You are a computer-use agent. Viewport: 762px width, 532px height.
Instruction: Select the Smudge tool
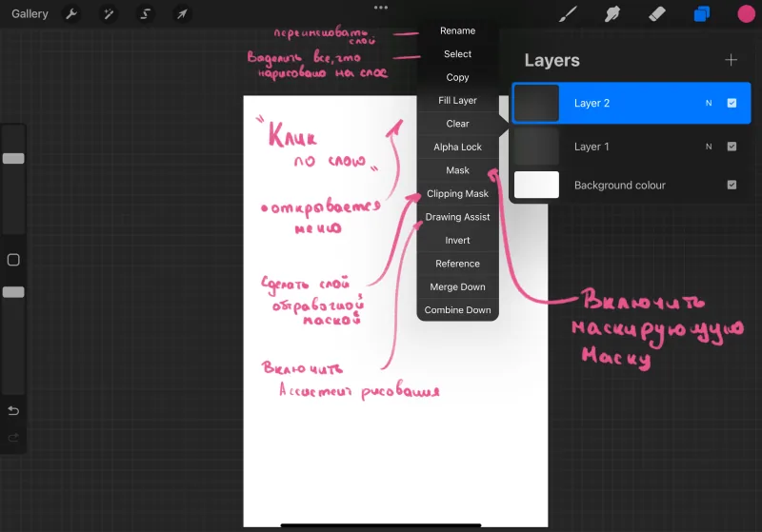pyautogui.click(x=612, y=13)
